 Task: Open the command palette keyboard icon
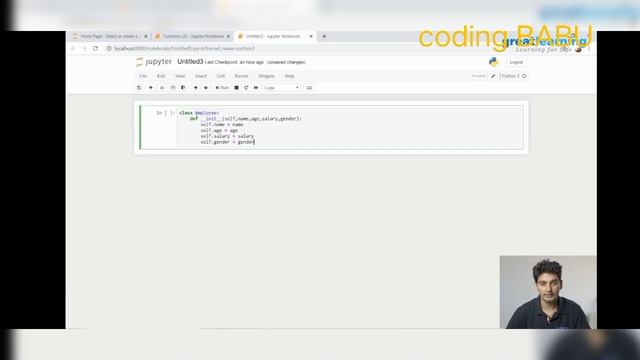coord(309,88)
